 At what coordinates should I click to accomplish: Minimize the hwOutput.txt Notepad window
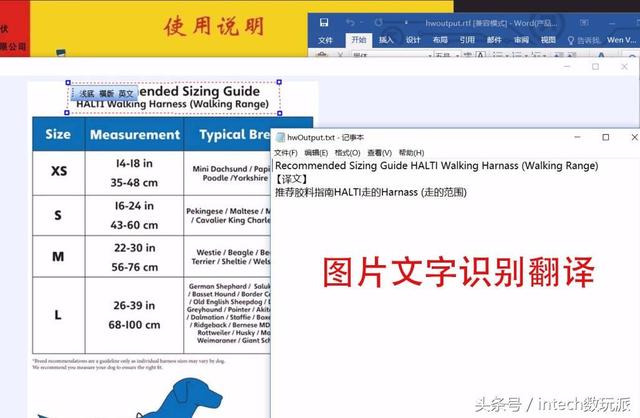[x=577, y=137]
